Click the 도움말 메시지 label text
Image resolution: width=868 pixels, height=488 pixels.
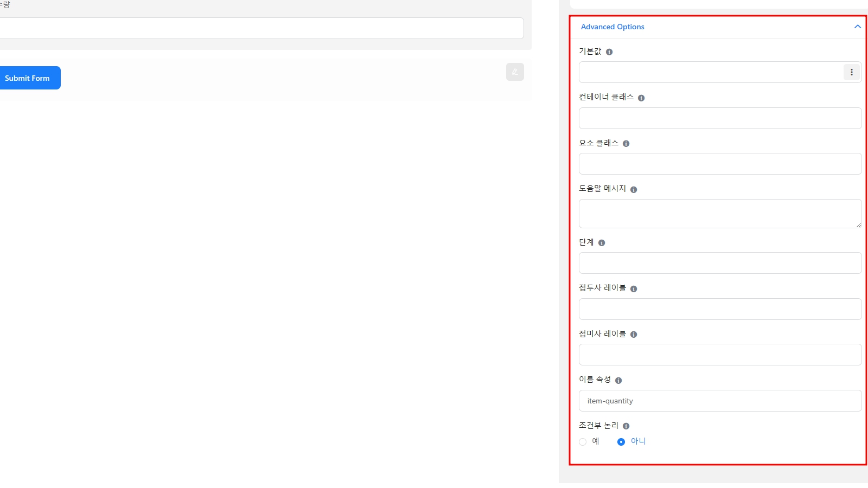coord(602,189)
